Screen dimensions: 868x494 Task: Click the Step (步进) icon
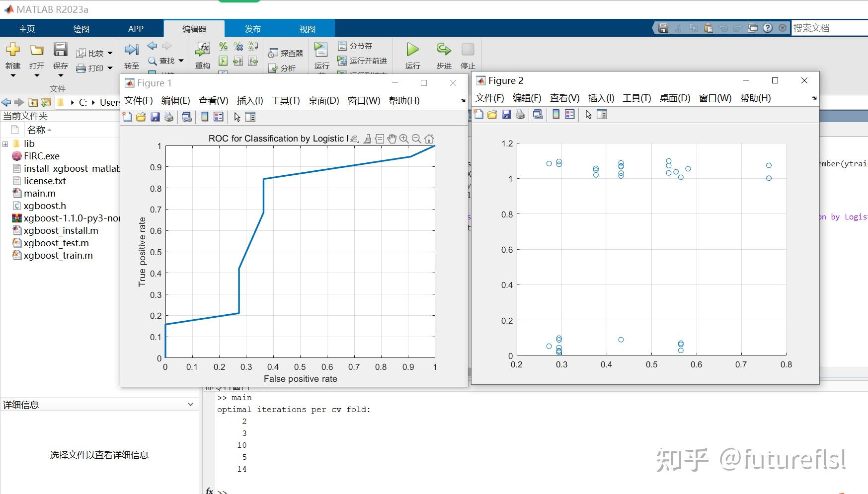(443, 49)
